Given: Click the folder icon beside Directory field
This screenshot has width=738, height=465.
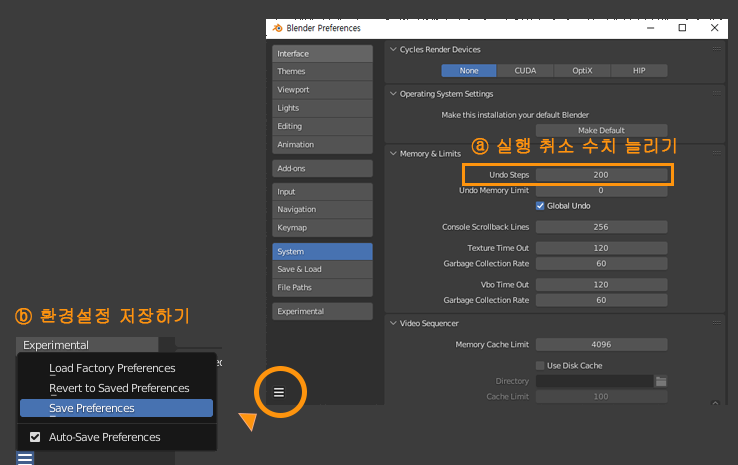Looking at the screenshot, I should 661,381.
